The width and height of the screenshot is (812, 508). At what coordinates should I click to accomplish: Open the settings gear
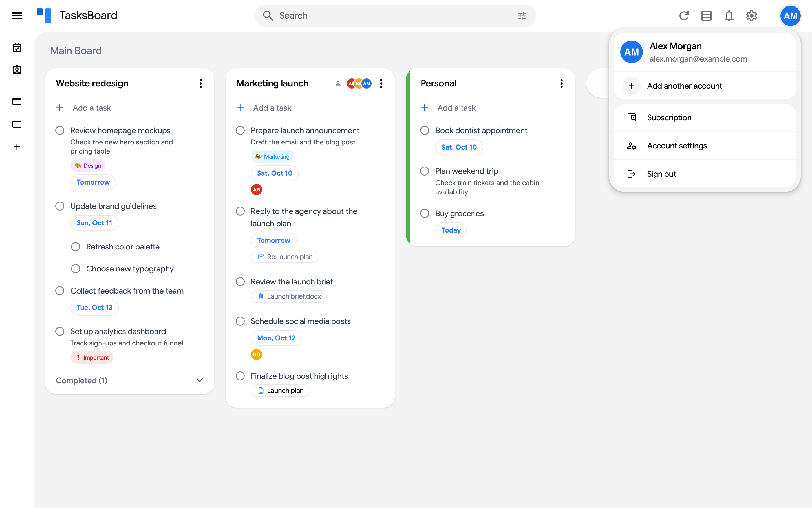752,16
